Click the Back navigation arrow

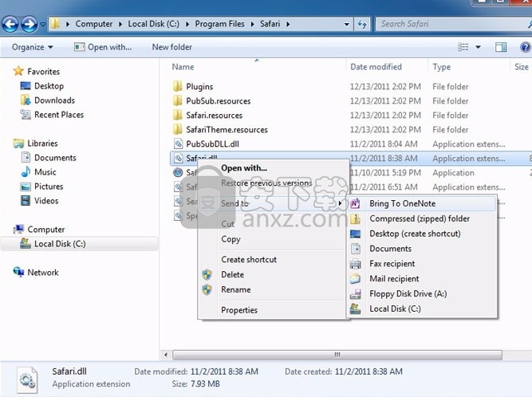10,24
